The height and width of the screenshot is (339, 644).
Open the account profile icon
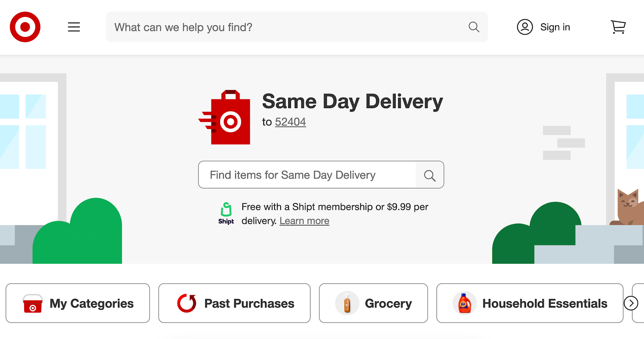524,27
